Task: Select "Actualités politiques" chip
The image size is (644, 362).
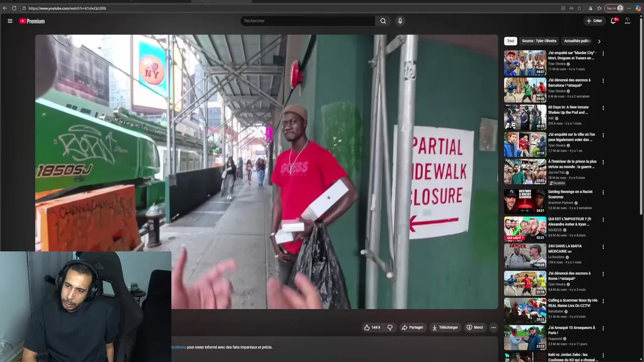Action: [x=578, y=41]
